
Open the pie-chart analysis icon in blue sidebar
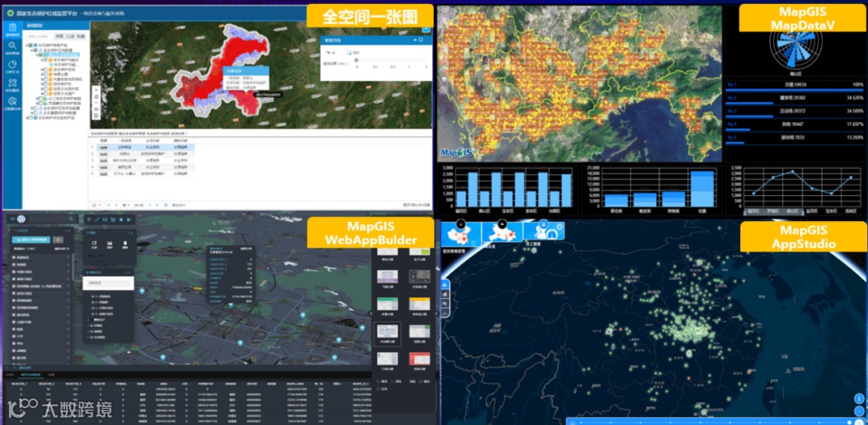(x=13, y=64)
